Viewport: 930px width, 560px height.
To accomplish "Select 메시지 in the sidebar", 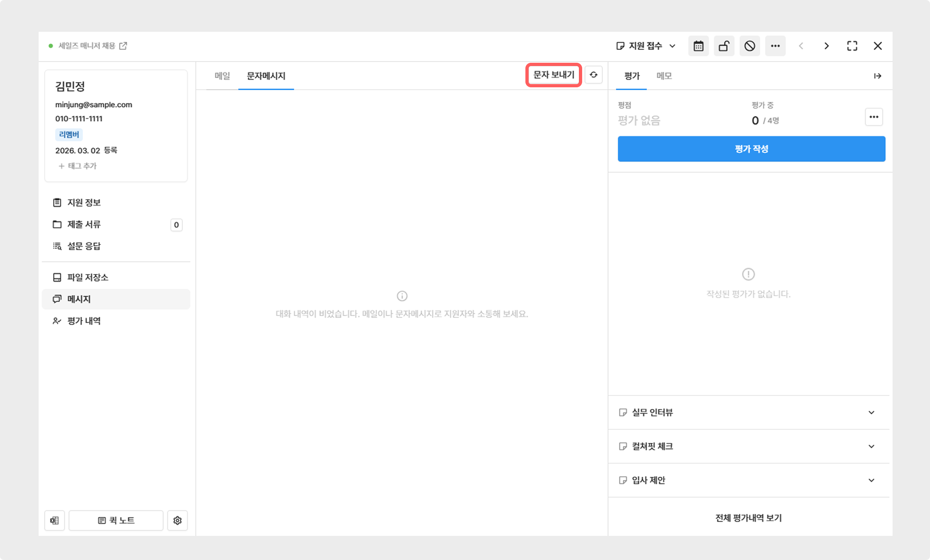I will 116,299.
